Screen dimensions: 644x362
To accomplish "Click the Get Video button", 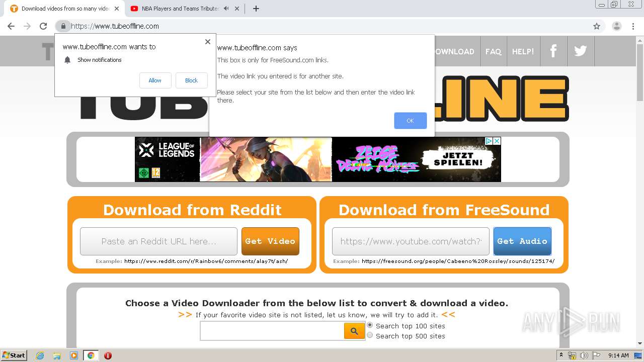I will pyautogui.click(x=270, y=241).
